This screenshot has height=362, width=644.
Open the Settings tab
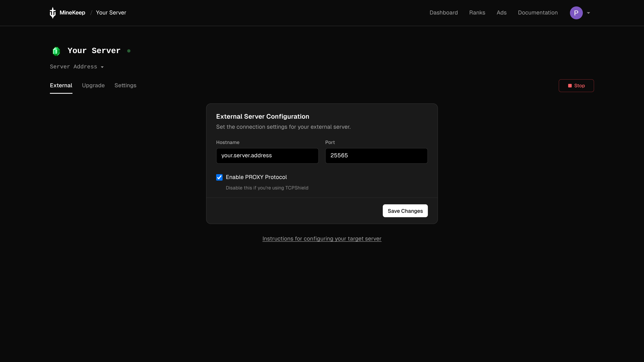[x=125, y=85]
